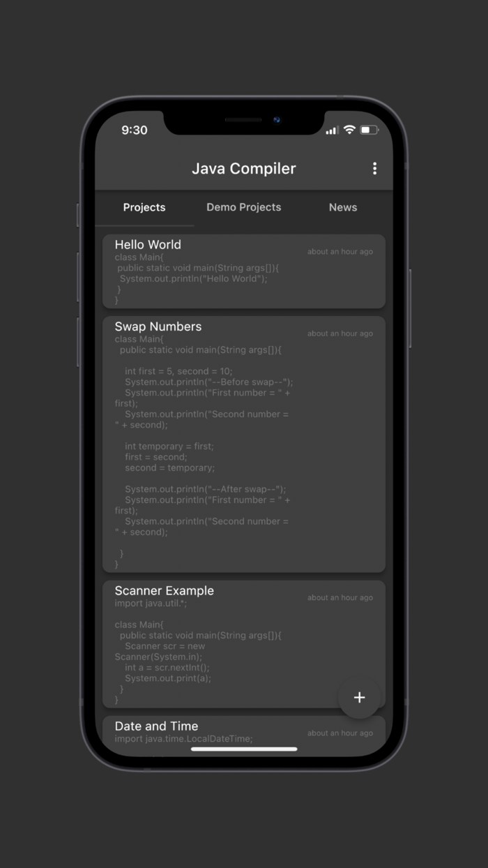488x868 pixels.
Task: Check the battery indicator in status bar
Action: pos(369,129)
